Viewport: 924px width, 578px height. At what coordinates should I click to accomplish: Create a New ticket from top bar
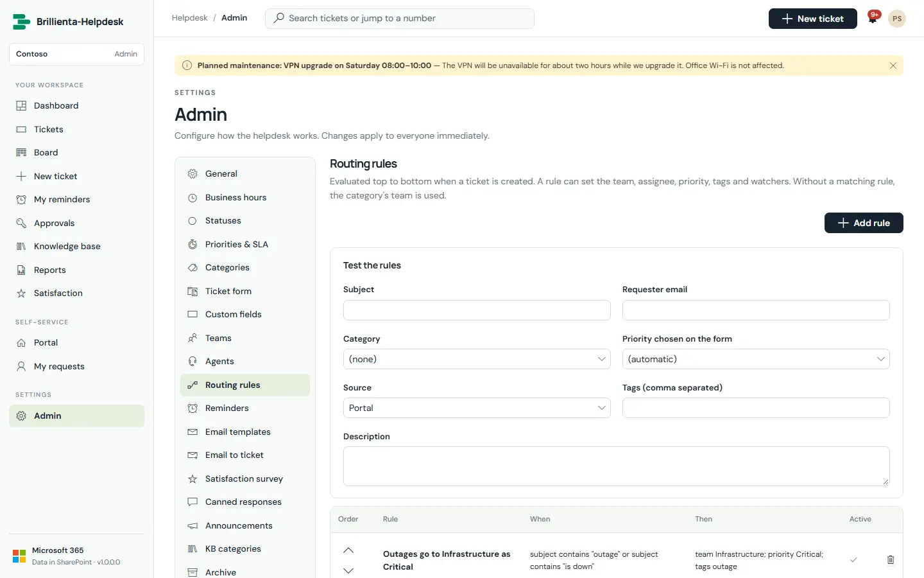[812, 19]
